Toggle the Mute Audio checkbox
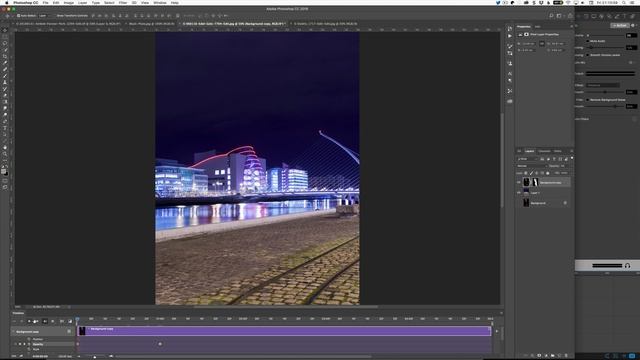Image resolution: width=640 pixels, height=360 pixels. pyautogui.click(x=588, y=41)
